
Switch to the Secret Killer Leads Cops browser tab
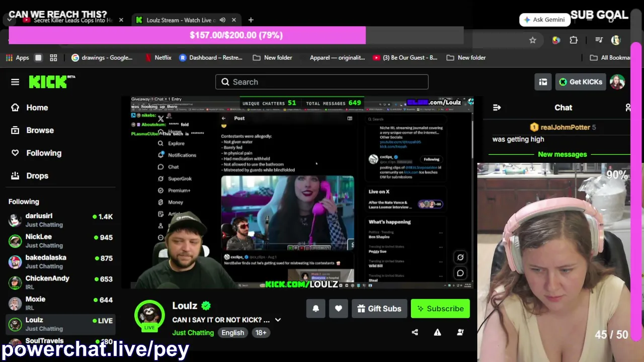(x=72, y=20)
